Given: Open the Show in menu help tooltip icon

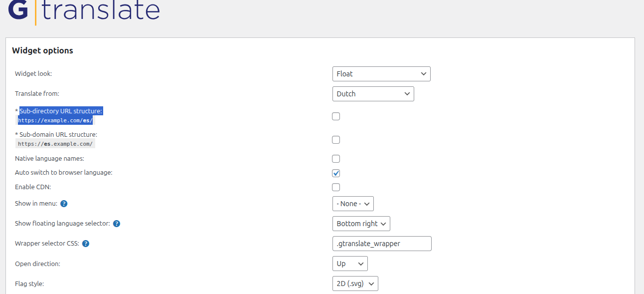Looking at the screenshot, I should tap(64, 203).
